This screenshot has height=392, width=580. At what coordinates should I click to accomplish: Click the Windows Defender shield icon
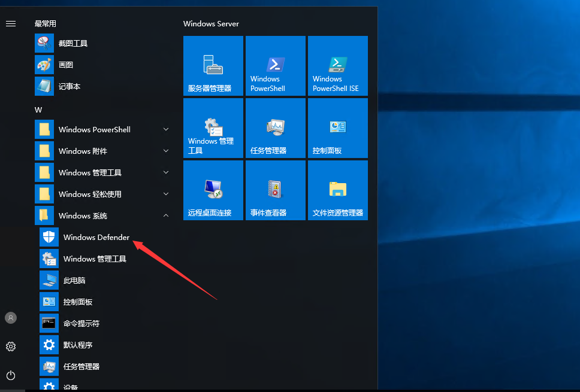pos(49,237)
